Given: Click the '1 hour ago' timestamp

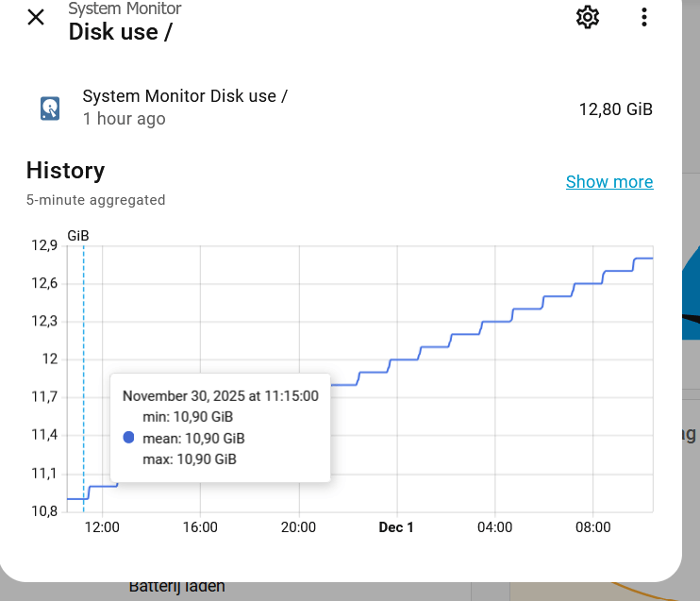Looking at the screenshot, I should coord(124,119).
